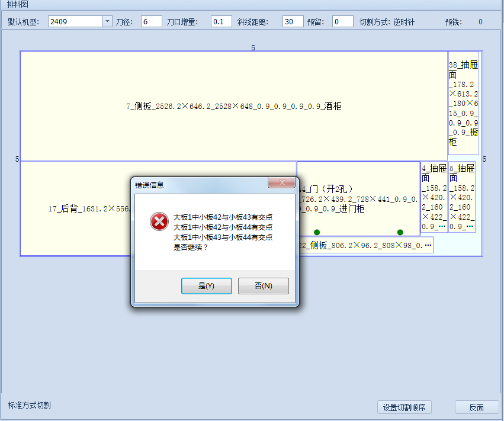Select the 斜线距离 input field
This screenshot has width=504, height=421.
[x=293, y=22]
